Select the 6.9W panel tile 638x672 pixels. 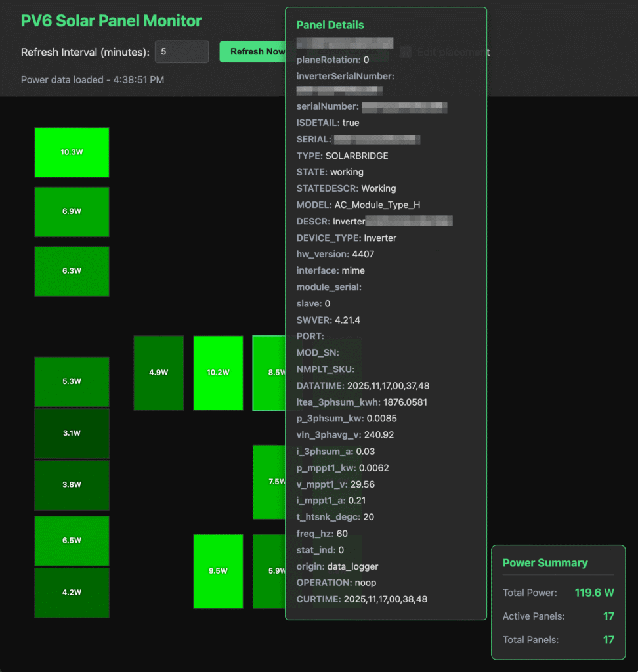coord(72,211)
